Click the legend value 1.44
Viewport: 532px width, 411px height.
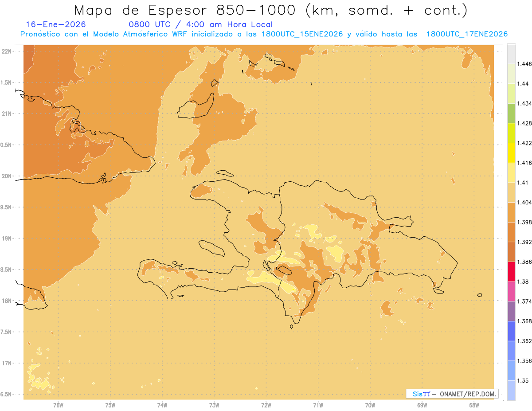[x=523, y=84]
